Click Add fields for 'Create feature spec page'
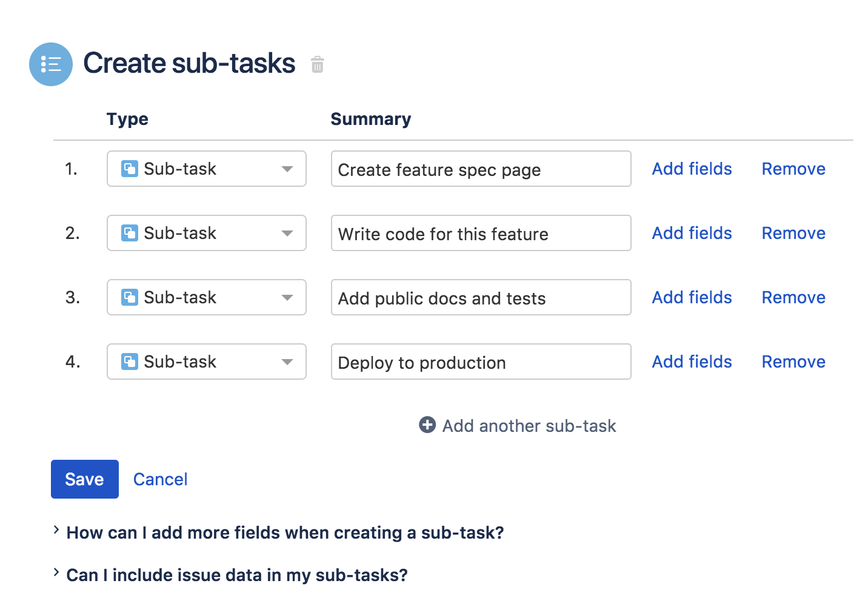Viewport: 868px width, 609px height. 692,169
